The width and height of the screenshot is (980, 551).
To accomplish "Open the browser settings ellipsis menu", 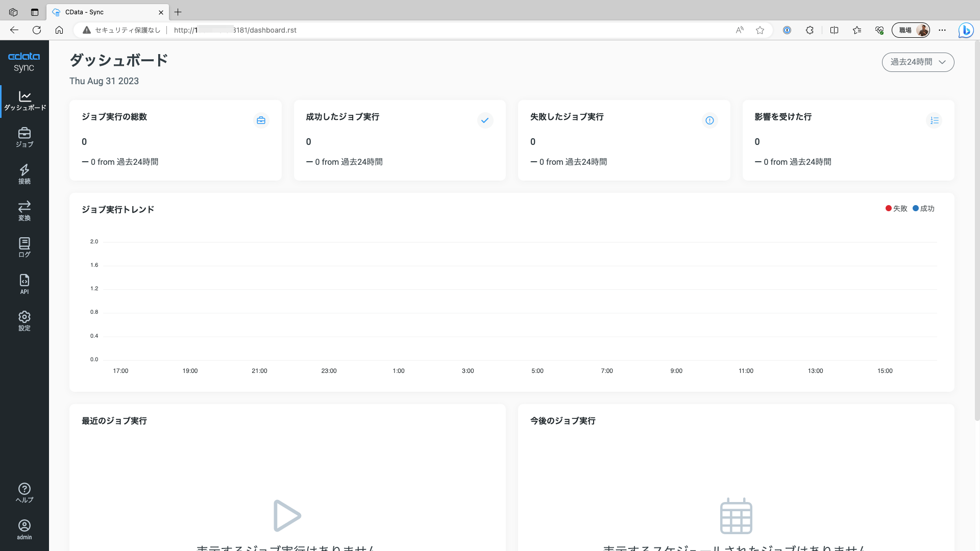I will pos(942,30).
